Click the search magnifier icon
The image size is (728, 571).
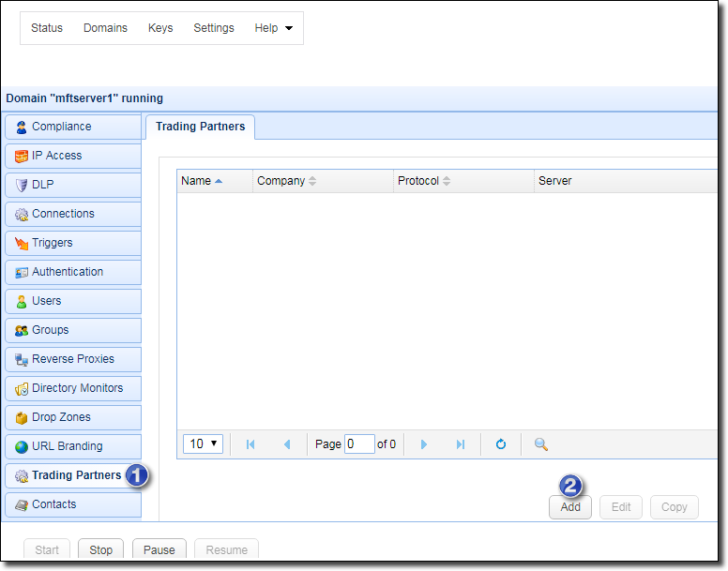pyautogui.click(x=541, y=444)
